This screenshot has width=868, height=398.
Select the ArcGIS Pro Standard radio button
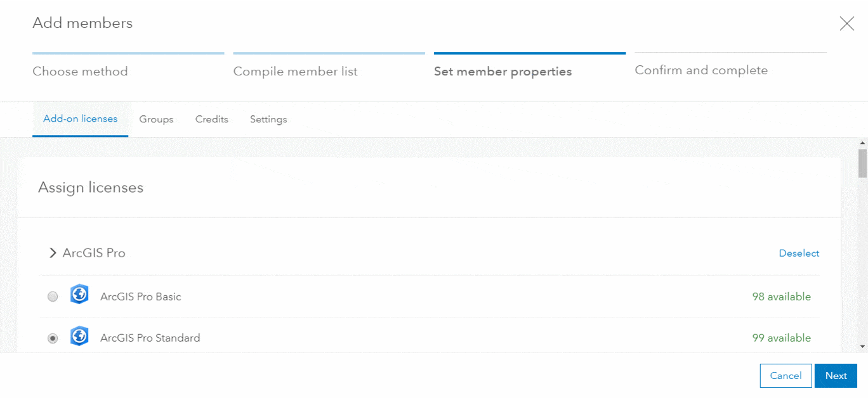(x=53, y=338)
